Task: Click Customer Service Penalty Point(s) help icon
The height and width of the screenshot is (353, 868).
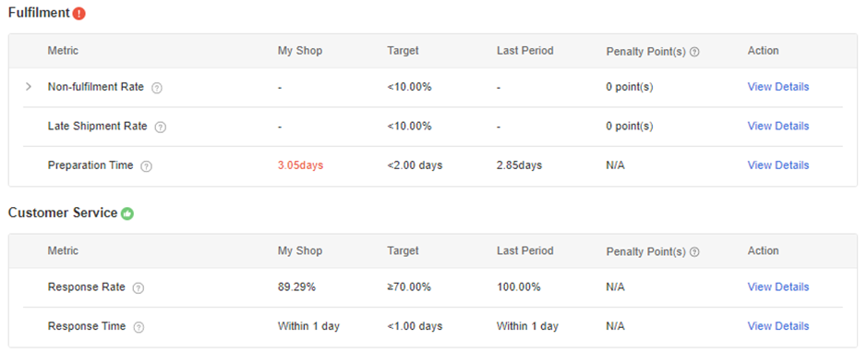Action: 694,251
